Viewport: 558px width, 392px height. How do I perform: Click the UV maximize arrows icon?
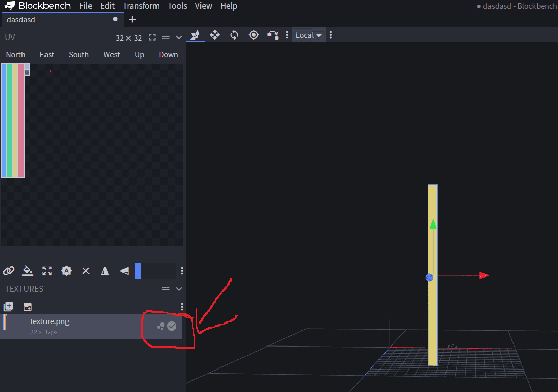tap(47, 271)
